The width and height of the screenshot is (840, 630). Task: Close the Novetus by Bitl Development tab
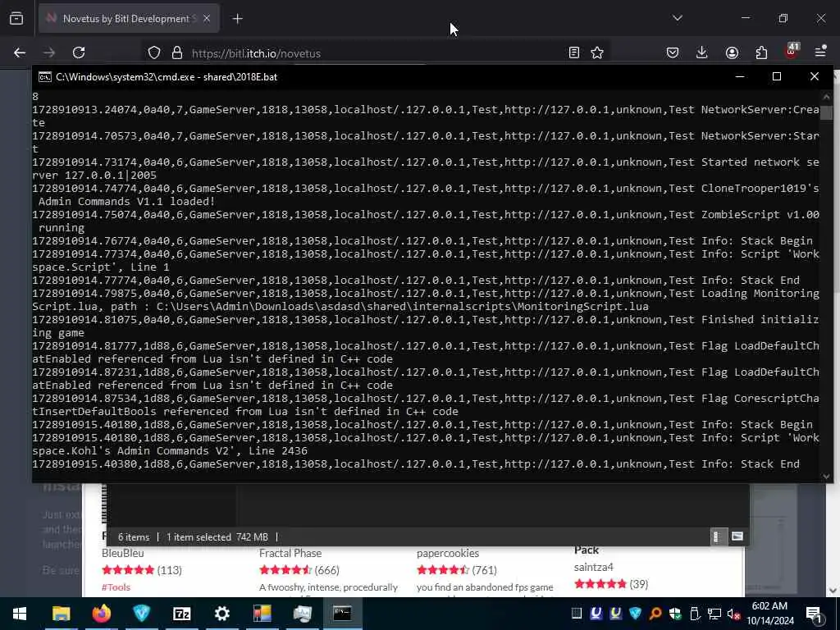pyautogui.click(x=207, y=19)
